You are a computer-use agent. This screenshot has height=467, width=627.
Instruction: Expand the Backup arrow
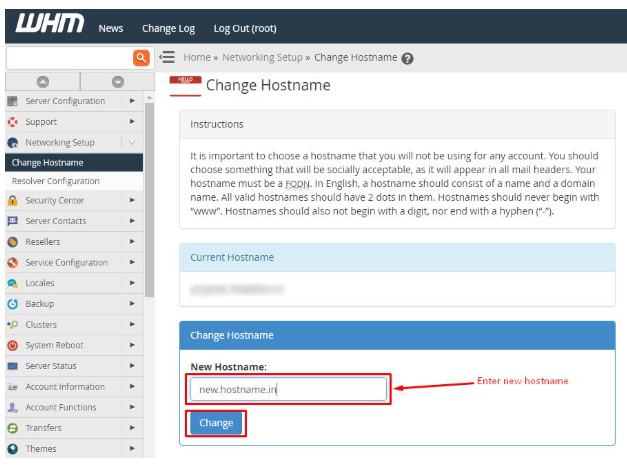pyautogui.click(x=132, y=303)
